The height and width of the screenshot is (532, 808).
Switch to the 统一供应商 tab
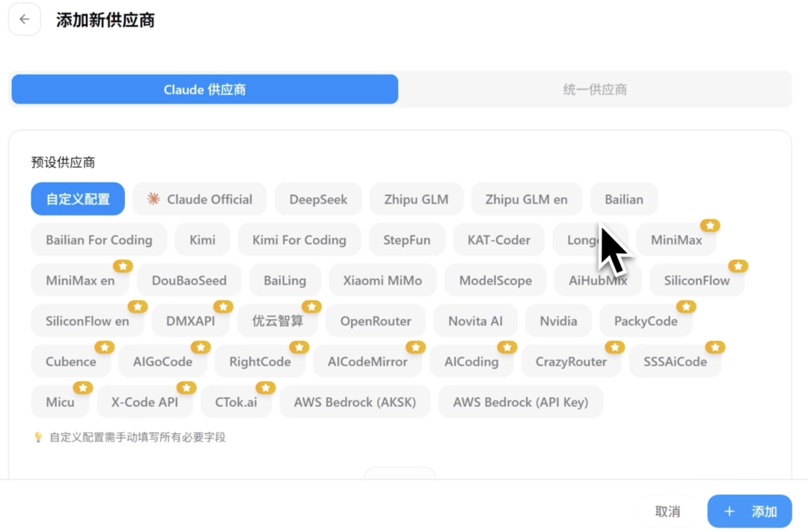point(595,90)
